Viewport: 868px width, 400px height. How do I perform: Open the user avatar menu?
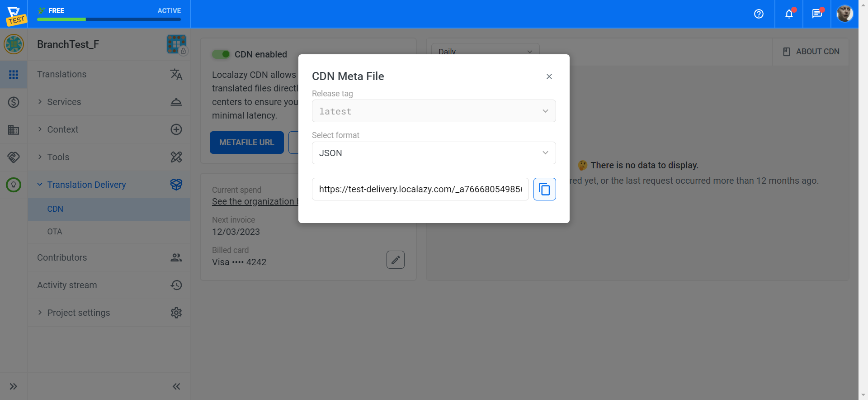pyautogui.click(x=844, y=14)
